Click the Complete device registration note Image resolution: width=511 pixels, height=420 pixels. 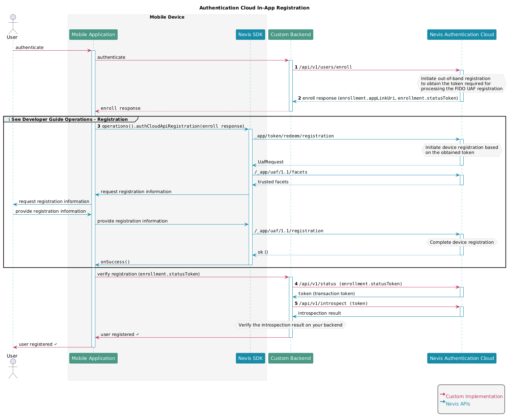[462, 242]
